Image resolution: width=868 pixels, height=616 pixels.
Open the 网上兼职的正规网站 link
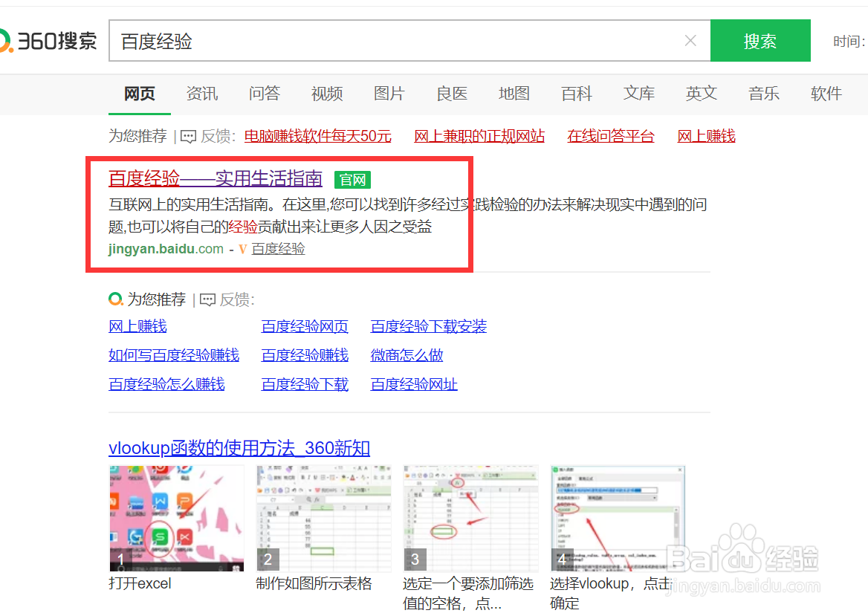point(479,136)
